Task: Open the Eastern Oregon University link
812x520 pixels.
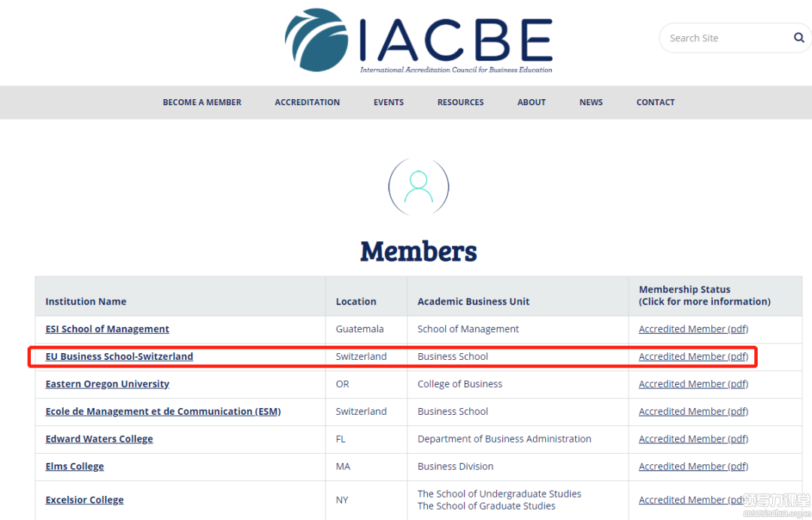Action: point(108,384)
